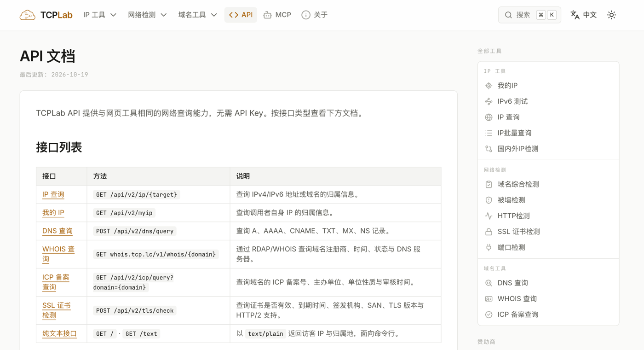The image size is (644, 350).
Task: Click the TCPLab brand name text
Action: point(56,15)
